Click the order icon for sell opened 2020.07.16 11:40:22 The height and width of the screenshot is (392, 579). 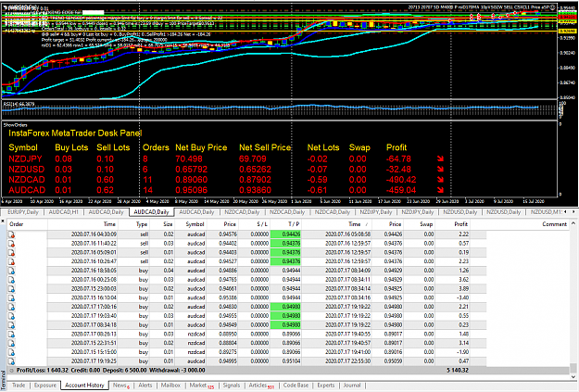[12, 244]
